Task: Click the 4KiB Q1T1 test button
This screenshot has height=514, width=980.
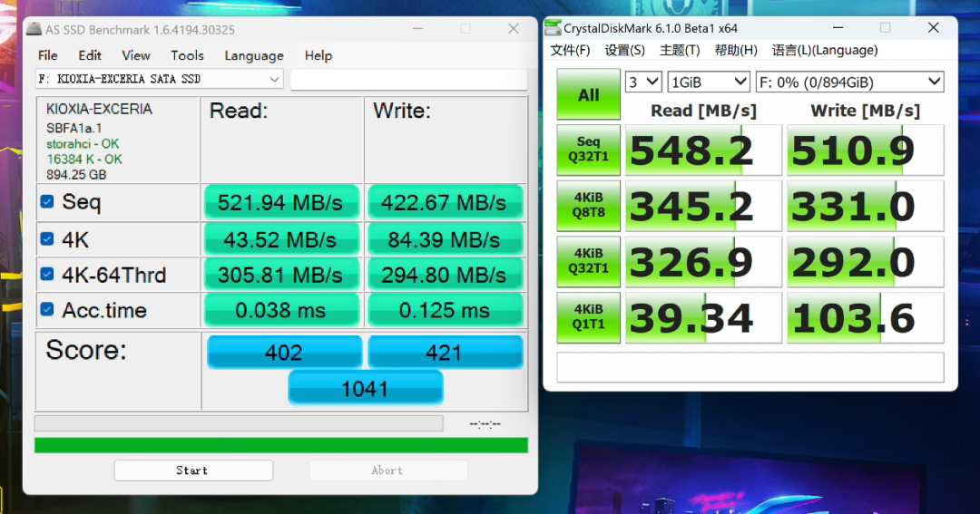Action: click(x=588, y=317)
